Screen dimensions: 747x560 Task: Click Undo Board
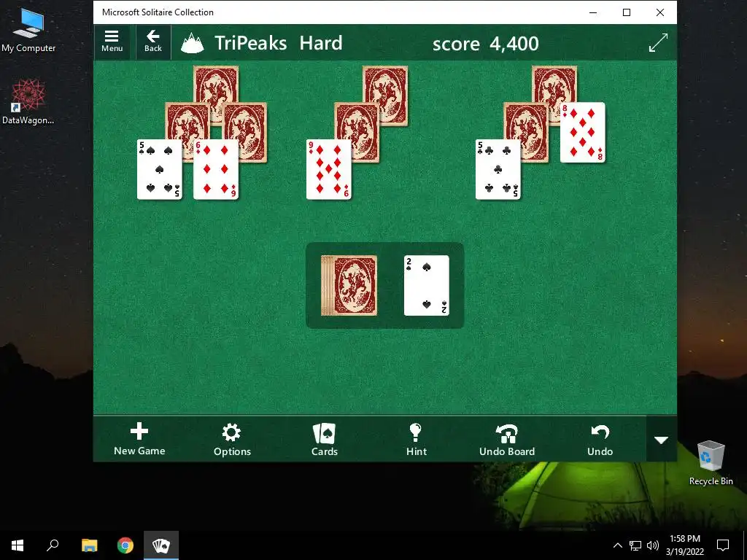click(x=507, y=439)
